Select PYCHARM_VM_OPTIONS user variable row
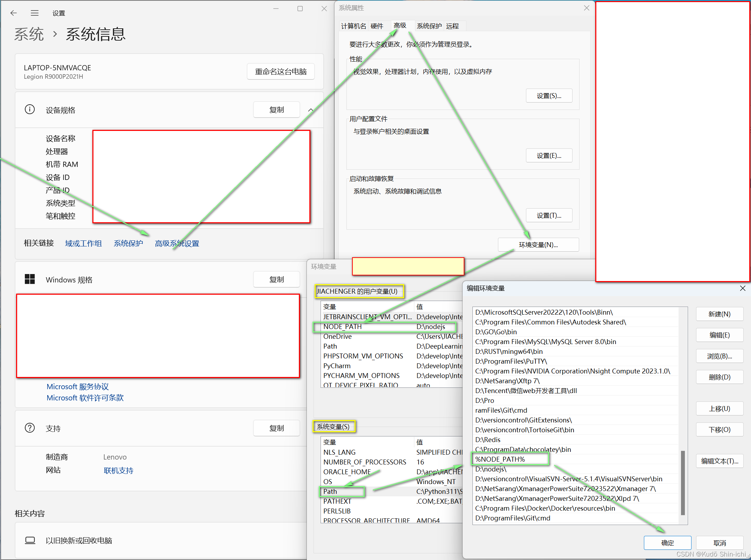Screen dimensions: 751x560 point(392,376)
